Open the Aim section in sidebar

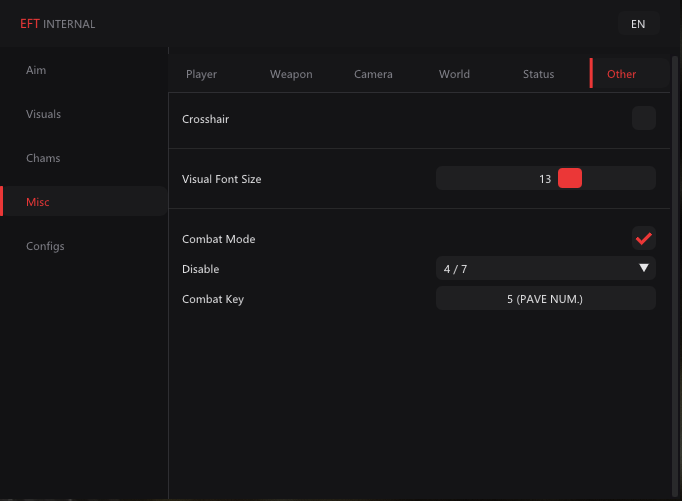click(36, 70)
